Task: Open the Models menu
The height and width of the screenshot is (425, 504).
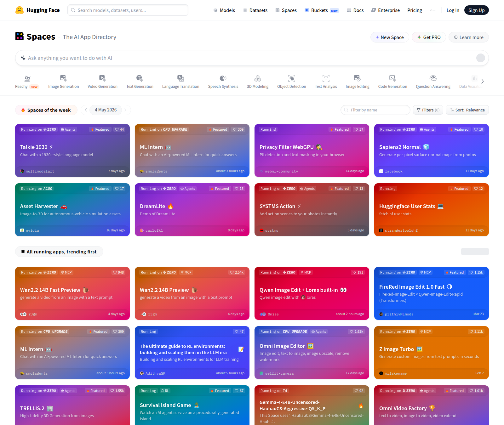Action: coord(224,10)
